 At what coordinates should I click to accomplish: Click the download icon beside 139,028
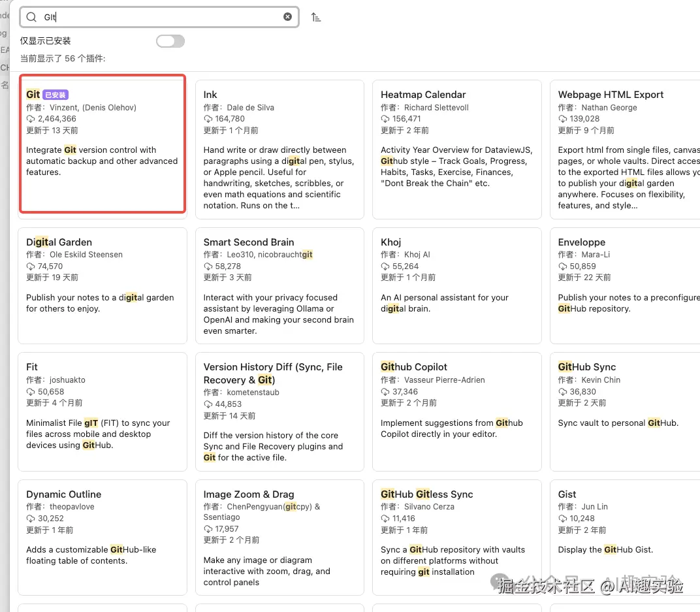(562, 119)
